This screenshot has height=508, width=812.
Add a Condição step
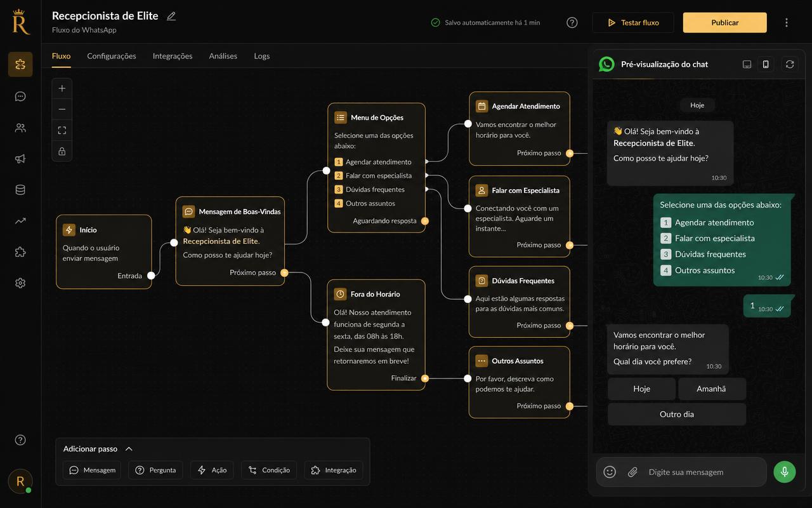269,471
